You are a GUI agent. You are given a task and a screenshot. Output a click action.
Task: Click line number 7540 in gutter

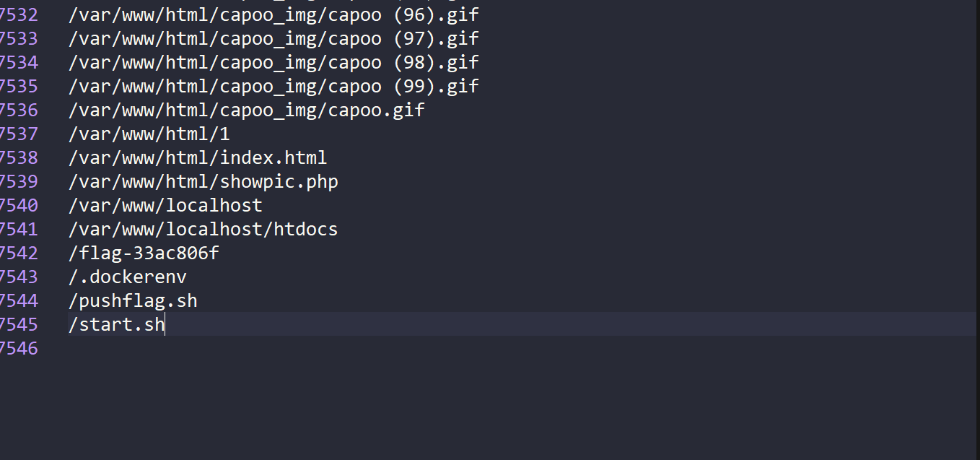(x=19, y=205)
